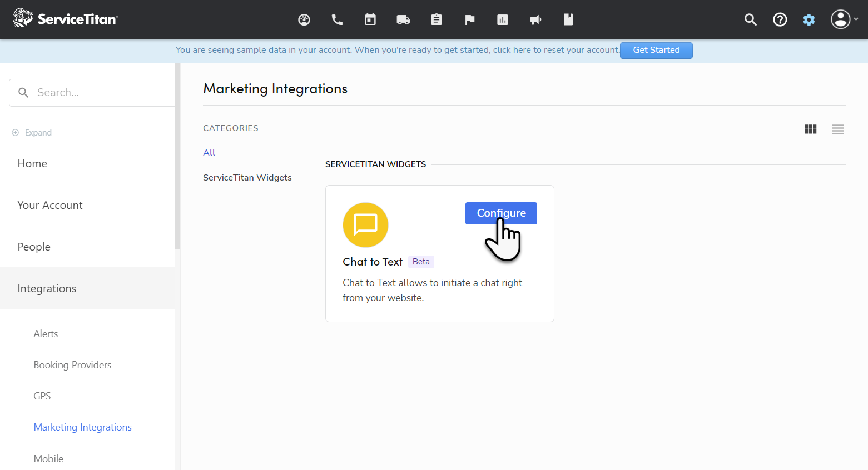Screen dimensions: 868x470
Task: Select the All category filter
Action: coord(209,153)
